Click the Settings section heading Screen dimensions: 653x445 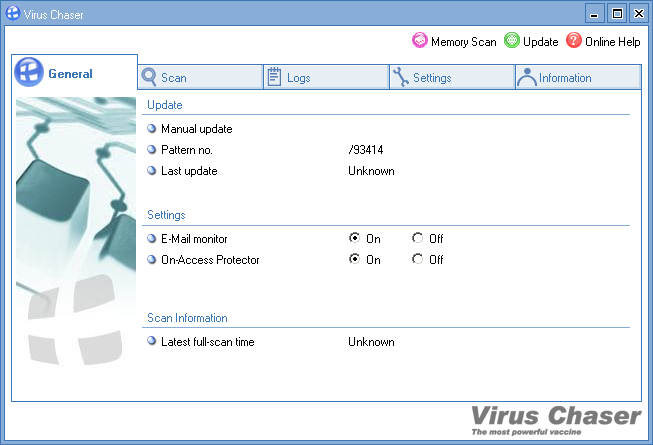[166, 215]
